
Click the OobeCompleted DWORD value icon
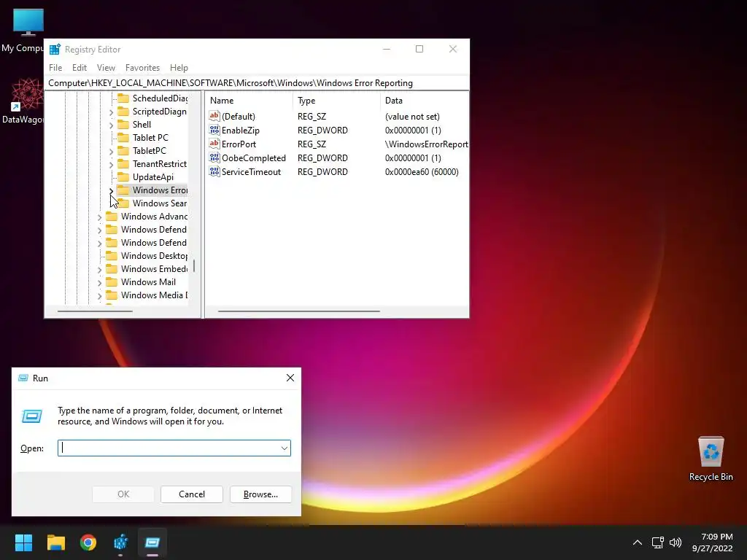click(x=214, y=157)
